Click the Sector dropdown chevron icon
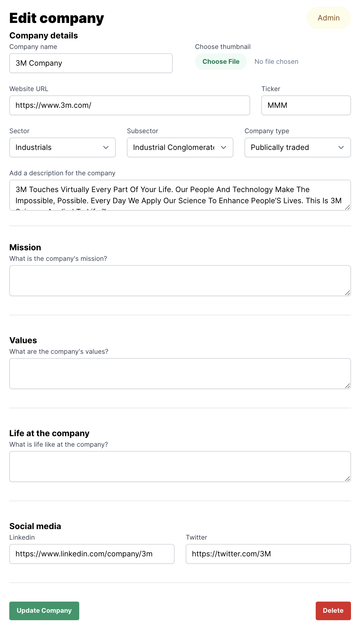This screenshot has width=364, height=627. (x=106, y=147)
